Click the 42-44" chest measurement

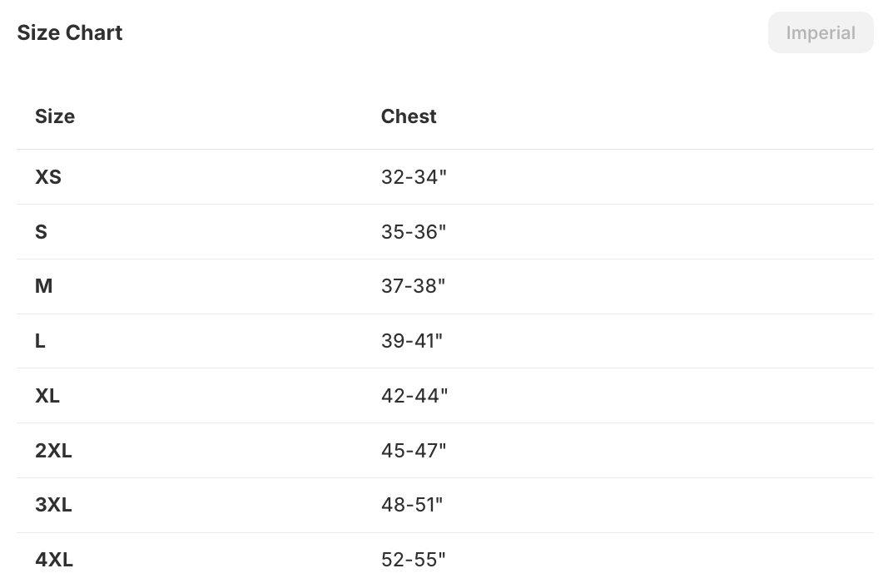click(414, 396)
